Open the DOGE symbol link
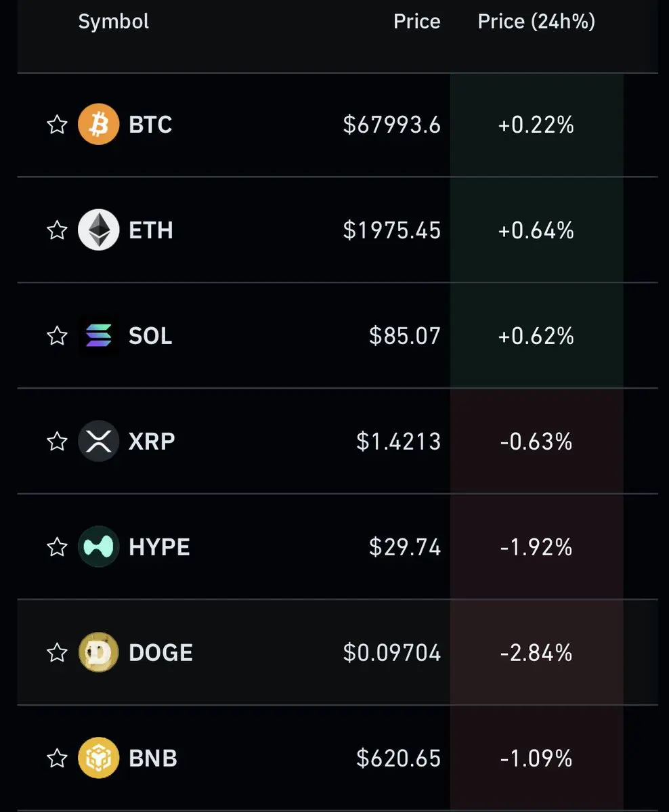The width and height of the screenshot is (669, 812). pos(160,652)
